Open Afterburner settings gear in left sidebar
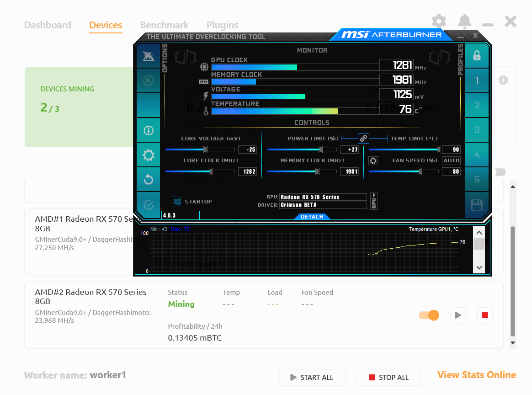The image size is (532, 395). point(148,155)
